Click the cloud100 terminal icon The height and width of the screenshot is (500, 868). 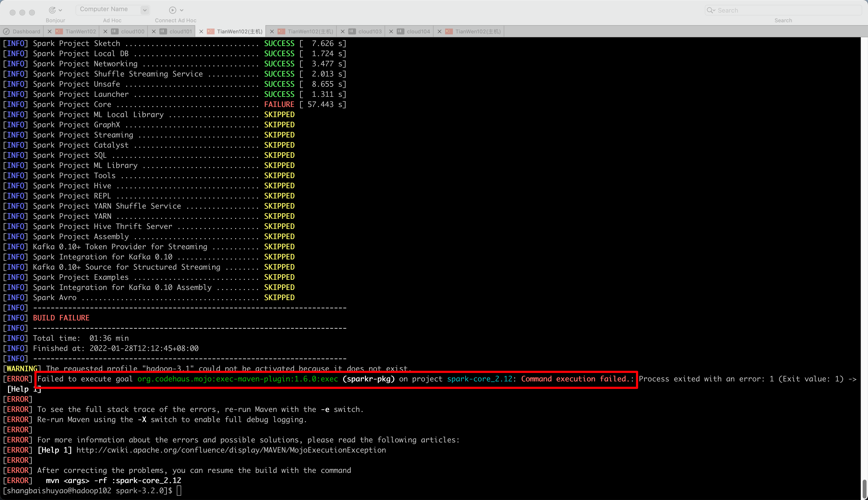tap(115, 31)
